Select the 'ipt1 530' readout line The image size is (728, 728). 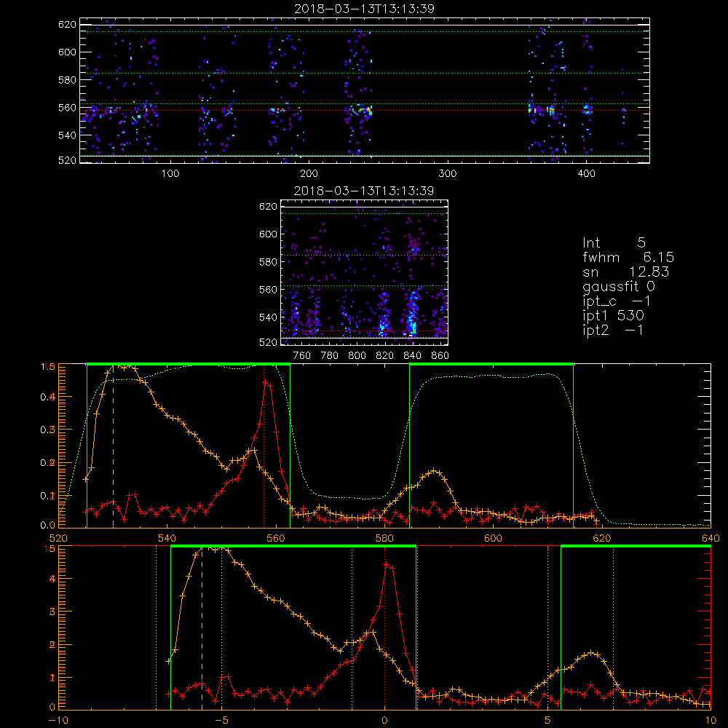(x=613, y=316)
